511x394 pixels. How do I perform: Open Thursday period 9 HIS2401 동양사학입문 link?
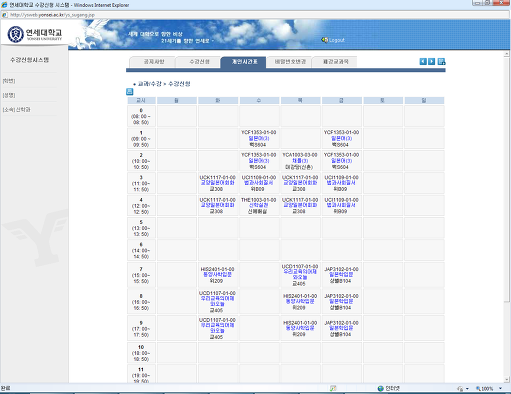click(x=300, y=328)
